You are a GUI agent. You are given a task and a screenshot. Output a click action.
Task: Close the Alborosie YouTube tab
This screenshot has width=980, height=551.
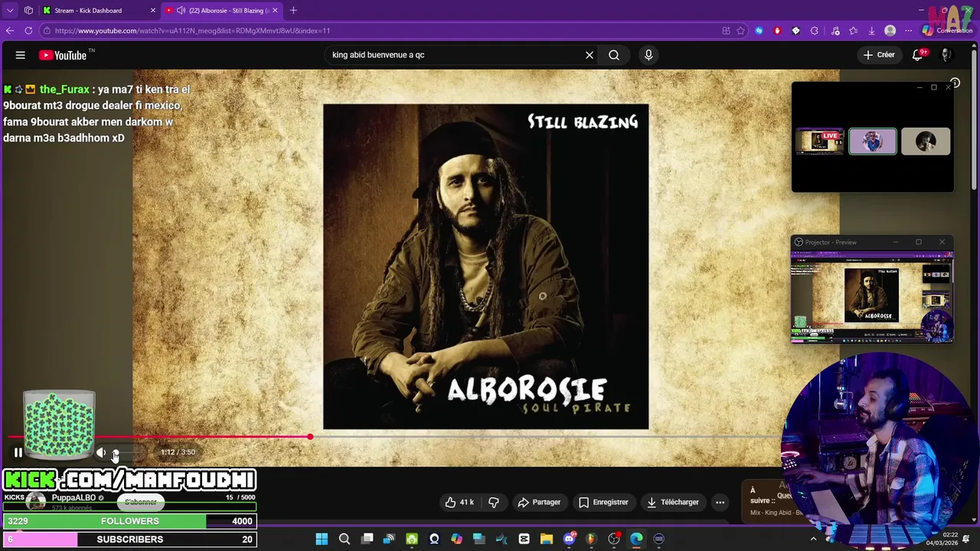[x=275, y=11]
